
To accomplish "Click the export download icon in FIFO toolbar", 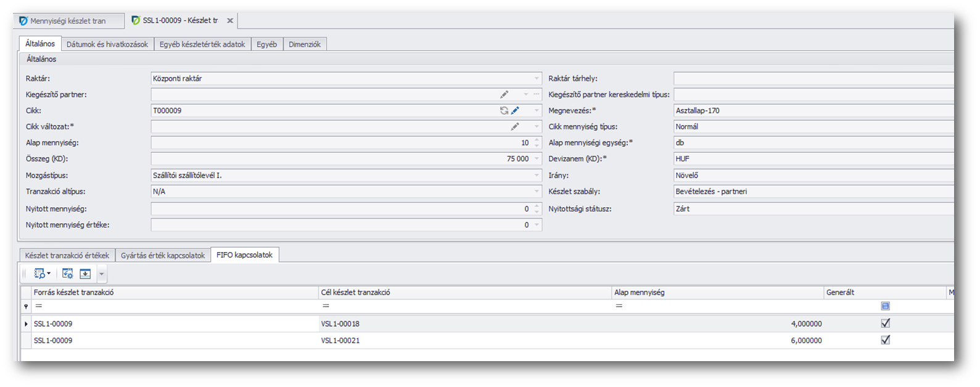I will tap(85, 274).
